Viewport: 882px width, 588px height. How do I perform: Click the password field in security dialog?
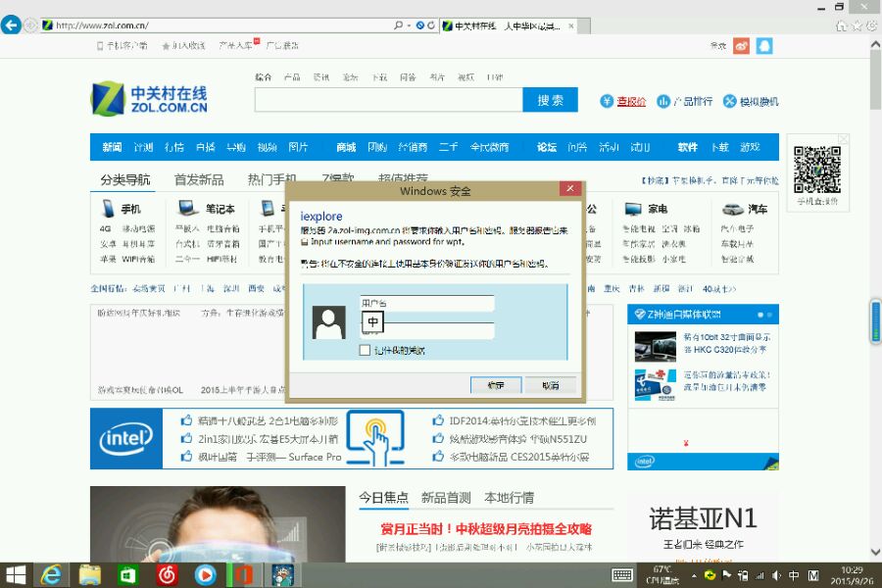[427, 331]
